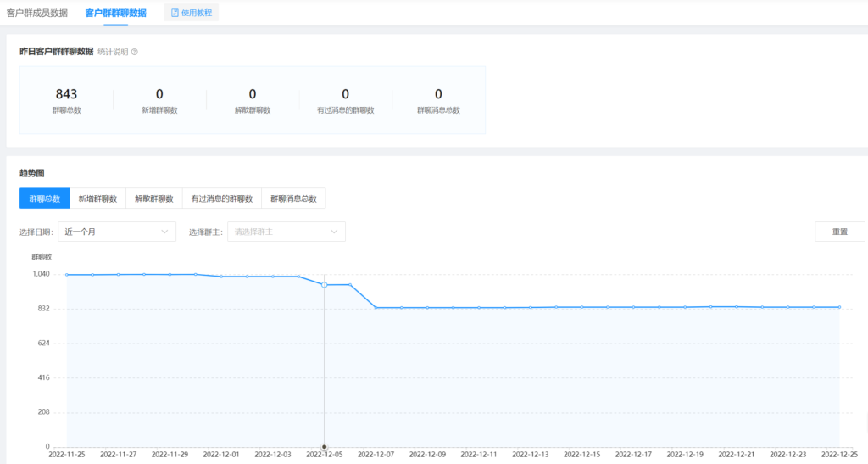Click the chevron arrow of 近一个月 selector
868x464 pixels.
point(164,232)
